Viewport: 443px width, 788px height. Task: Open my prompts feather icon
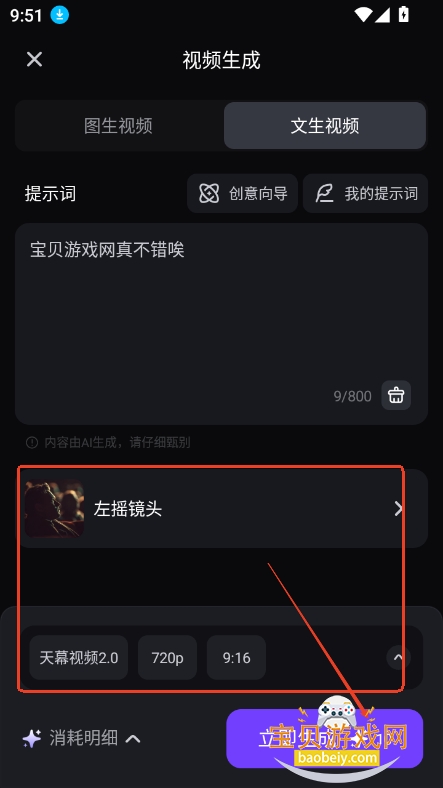pyautogui.click(x=324, y=193)
